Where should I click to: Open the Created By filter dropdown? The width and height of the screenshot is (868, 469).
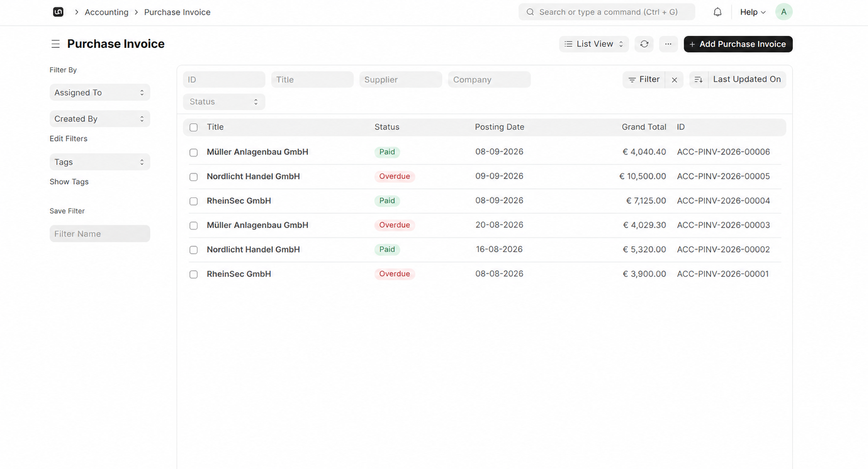click(x=100, y=119)
